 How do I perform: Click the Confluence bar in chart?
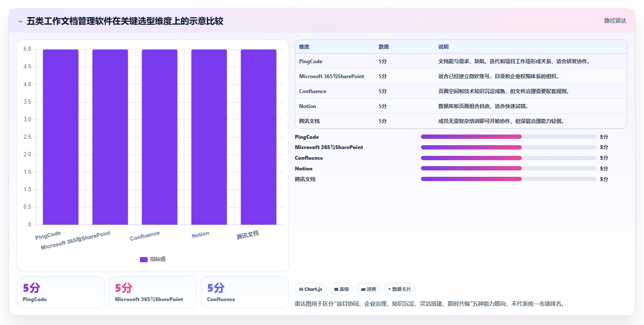point(159,137)
